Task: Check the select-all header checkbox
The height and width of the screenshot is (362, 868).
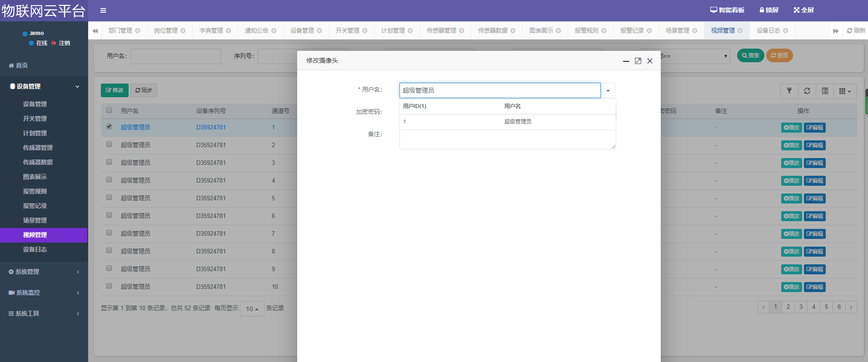Action: [x=109, y=110]
